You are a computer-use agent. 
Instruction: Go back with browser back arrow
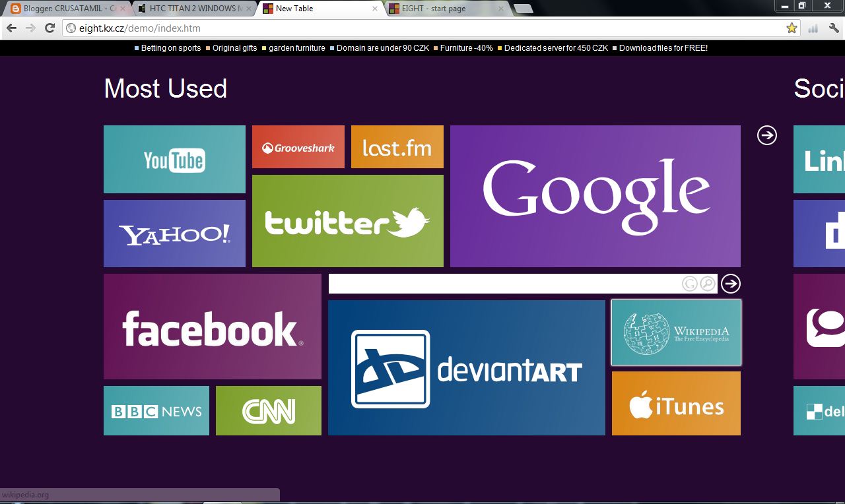(x=11, y=28)
